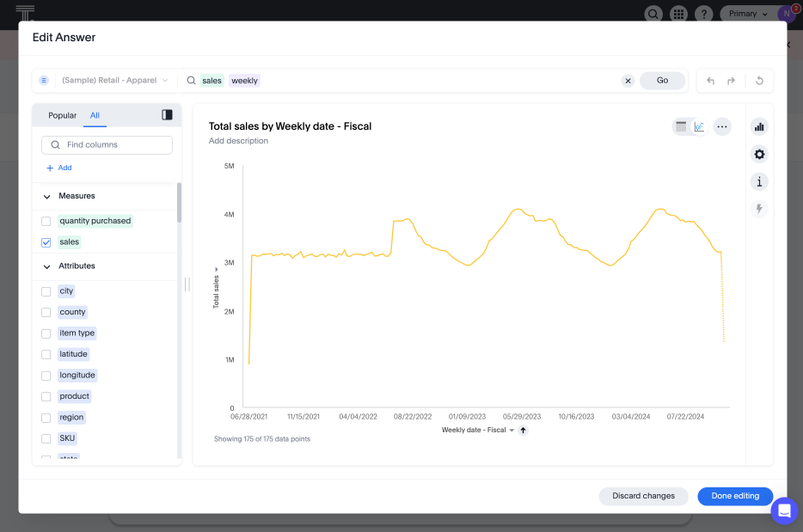This screenshot has width=803, height=532.
Task: Switch to table view icon
Action: tap(682, 127)
